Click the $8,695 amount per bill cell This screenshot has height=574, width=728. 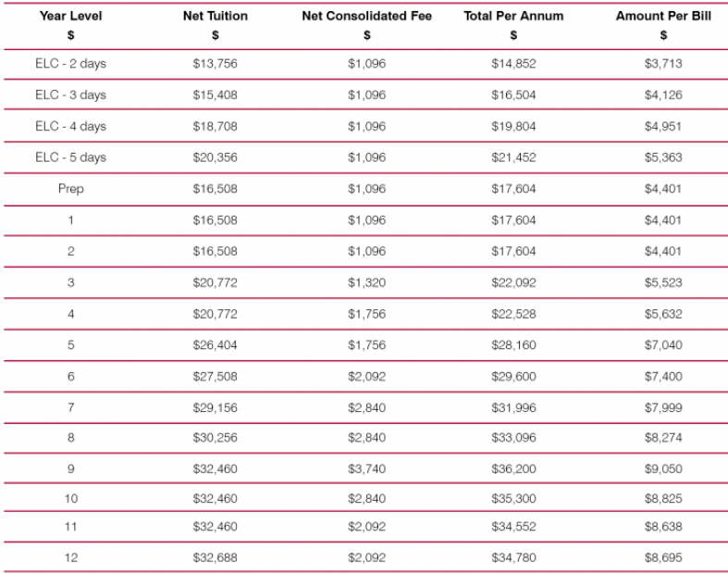click(x=663, y=557)
